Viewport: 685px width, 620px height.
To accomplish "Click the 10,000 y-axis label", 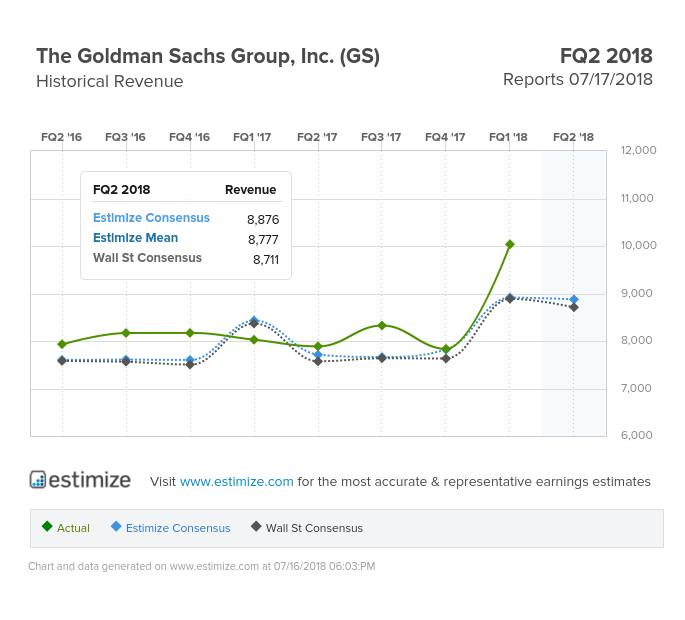I will click(x=638, y=245).
